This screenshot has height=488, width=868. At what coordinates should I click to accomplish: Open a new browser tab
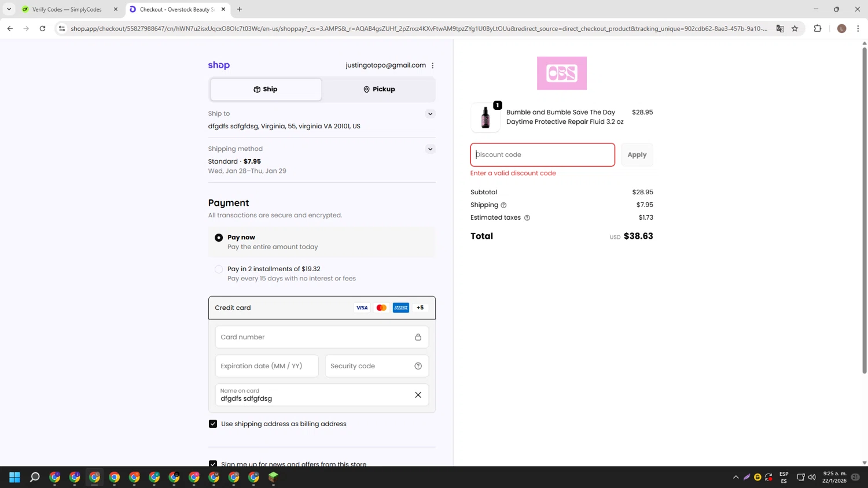[x=240, y=9]
